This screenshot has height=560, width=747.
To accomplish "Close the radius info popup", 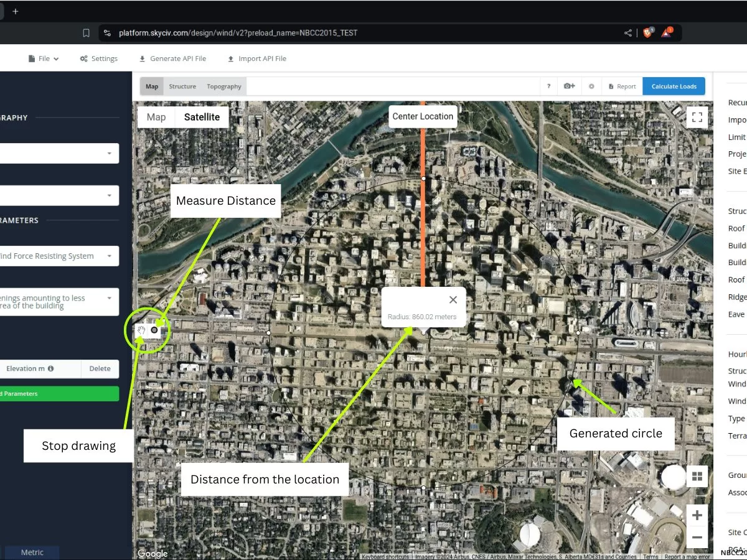I will click(453, 300).
